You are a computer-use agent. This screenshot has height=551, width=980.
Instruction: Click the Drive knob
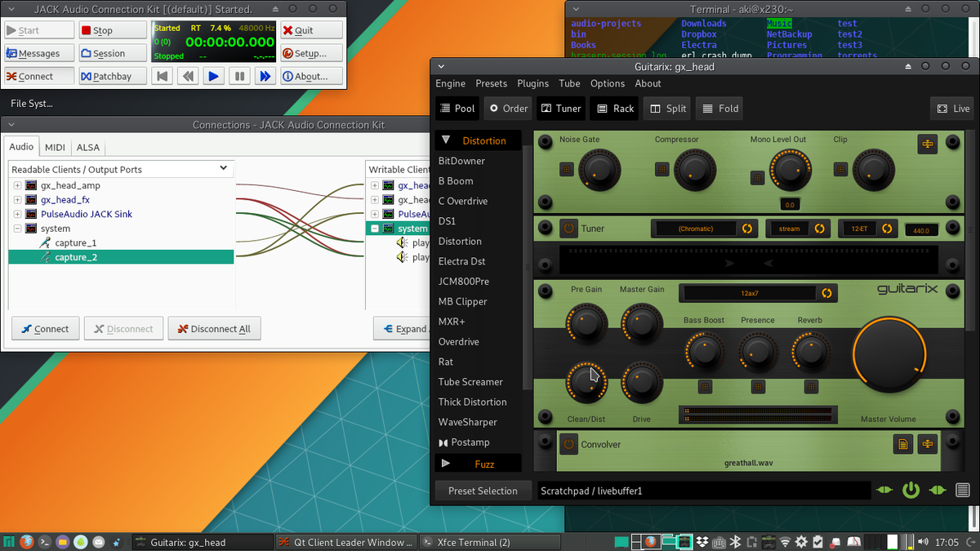point(642,381)
